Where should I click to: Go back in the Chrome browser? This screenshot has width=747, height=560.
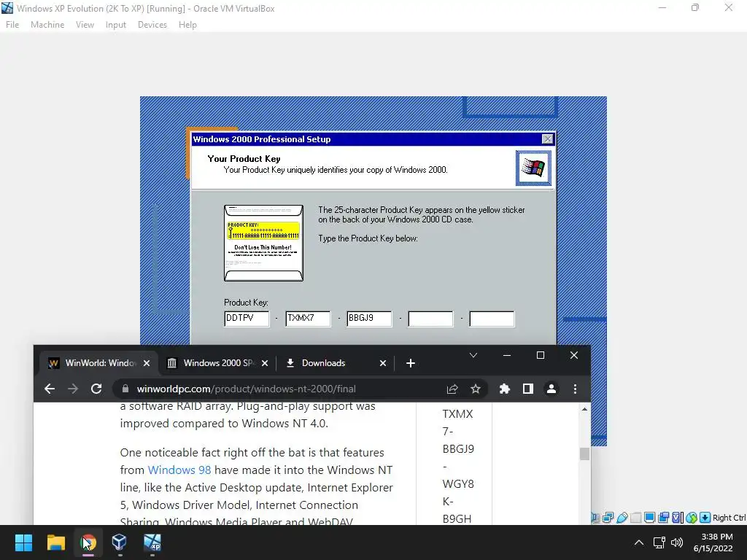pyautogui.click(x=50, y=389)
